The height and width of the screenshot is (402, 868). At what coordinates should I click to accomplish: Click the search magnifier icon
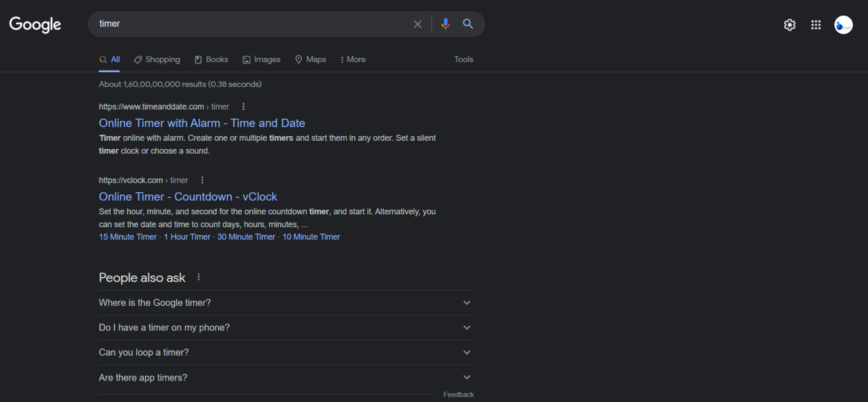click(467, 24)
